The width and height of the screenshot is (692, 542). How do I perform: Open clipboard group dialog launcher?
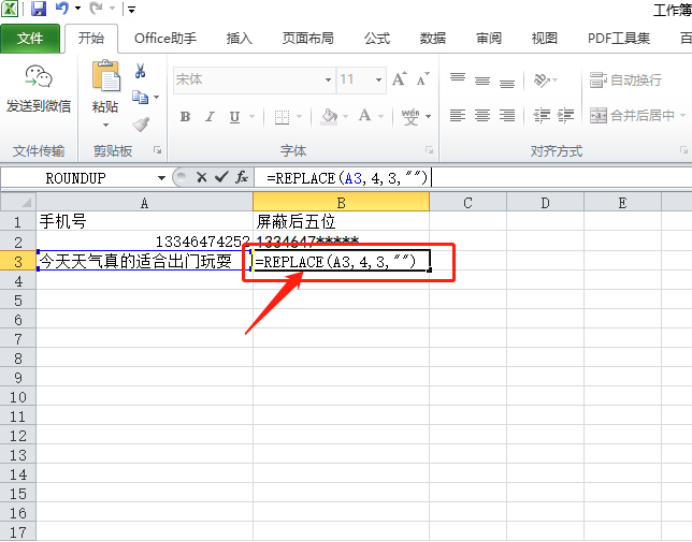tap(157, 151)
